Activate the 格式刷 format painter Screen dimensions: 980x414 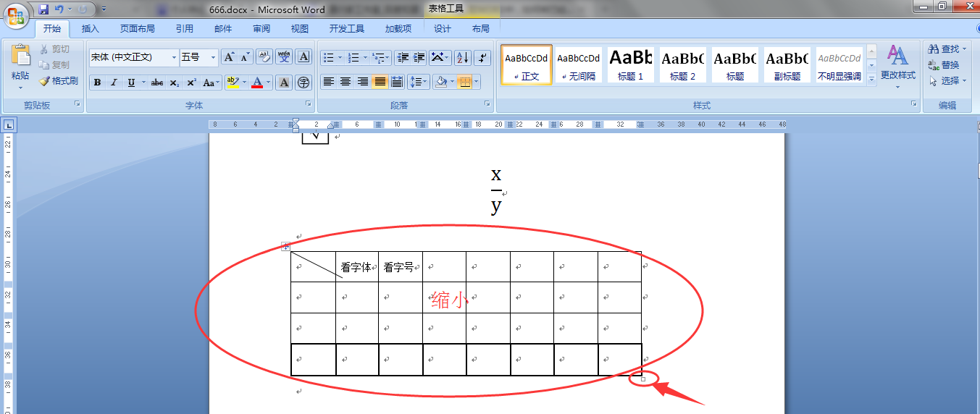(x=59, y=81)
